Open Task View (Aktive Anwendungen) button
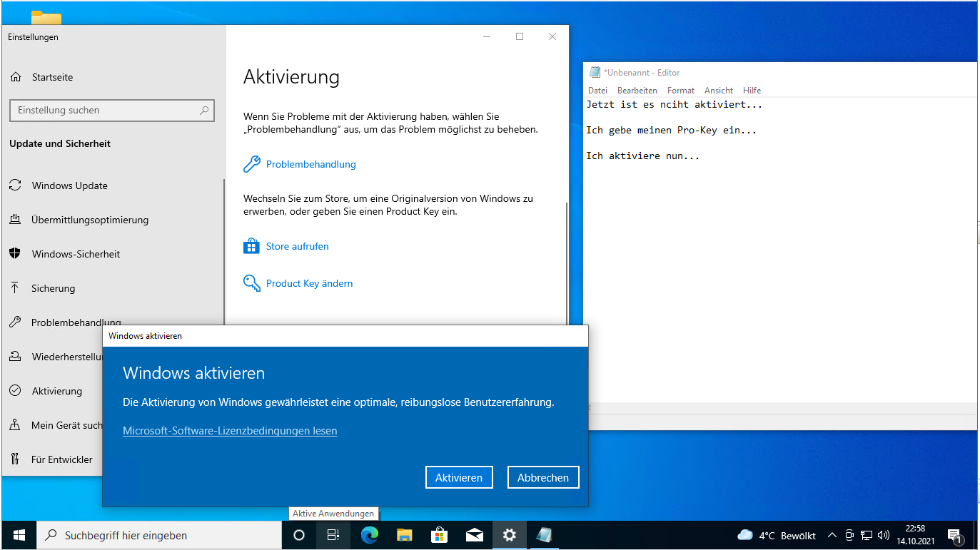Viewport: 980px width, 550px height. point(333,535)
